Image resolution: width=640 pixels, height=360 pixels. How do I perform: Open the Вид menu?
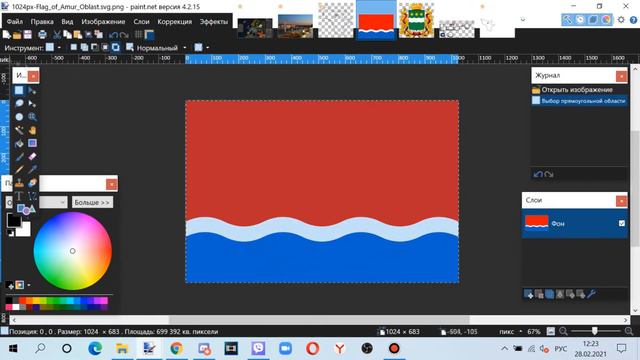click(67, 22)
